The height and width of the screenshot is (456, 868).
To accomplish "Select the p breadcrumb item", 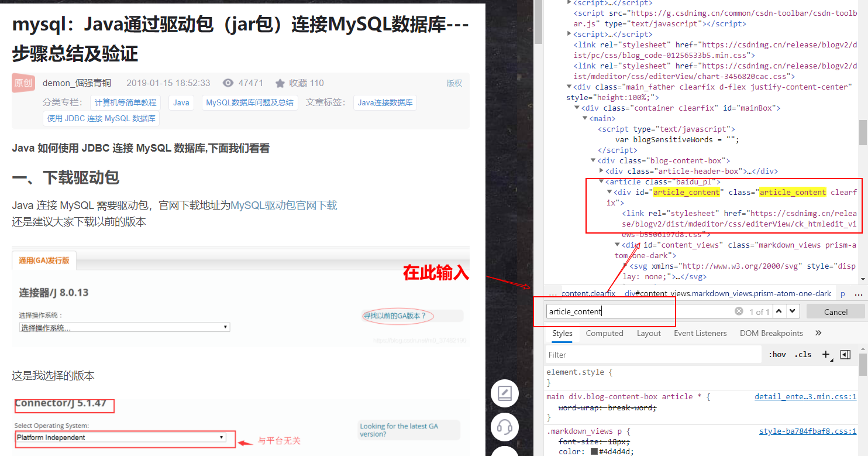I will pos(843,294).
